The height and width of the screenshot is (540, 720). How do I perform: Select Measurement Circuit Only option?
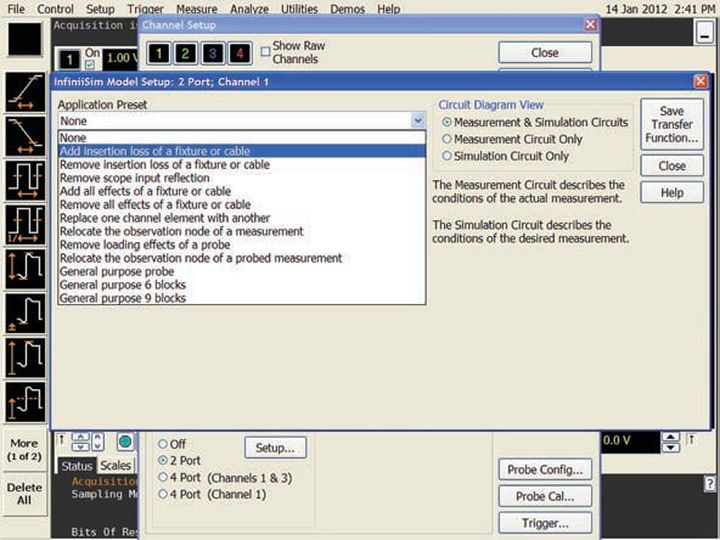pos(512,139)
